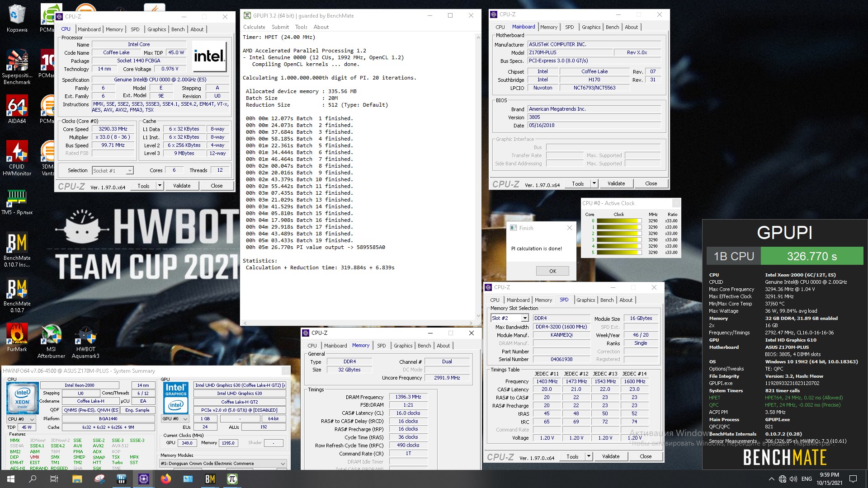
Task: Expand the Tools dropdown arrow in the SPD CPU-Z window
Action: coord(589,456)
